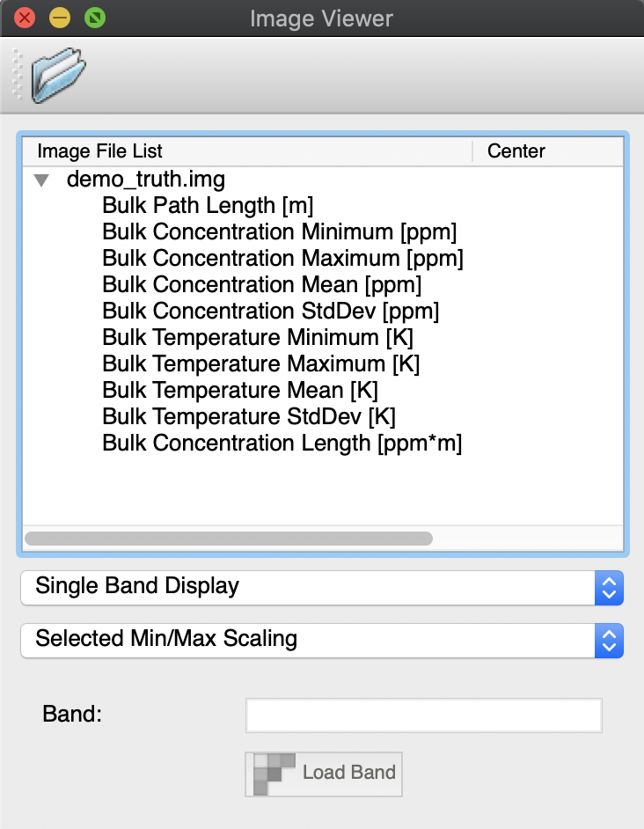Select Bulk Concentration Mean [ppm] band
This screenshot has height=829, width=644.
pyautogui.click(x=261, y=285)
